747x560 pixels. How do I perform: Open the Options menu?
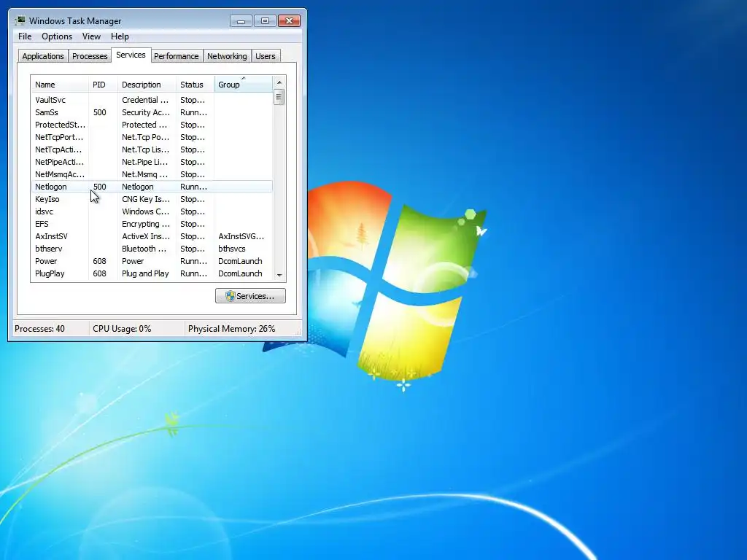pos(57,36)
